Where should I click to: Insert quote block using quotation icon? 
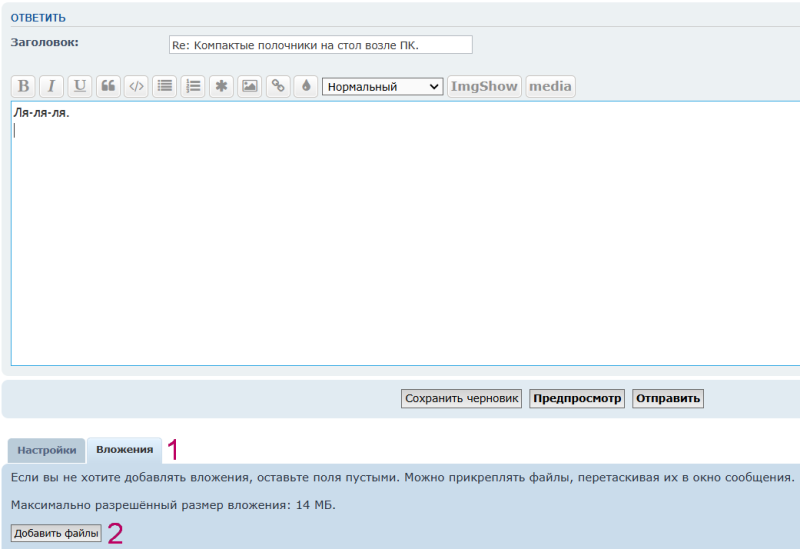point(108,86)
